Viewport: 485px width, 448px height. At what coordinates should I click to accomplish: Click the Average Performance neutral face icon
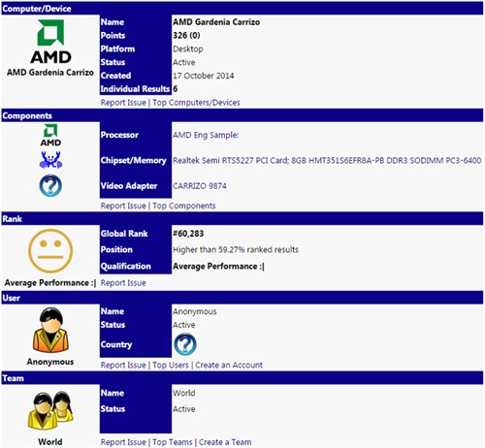[x=50, y=251]
